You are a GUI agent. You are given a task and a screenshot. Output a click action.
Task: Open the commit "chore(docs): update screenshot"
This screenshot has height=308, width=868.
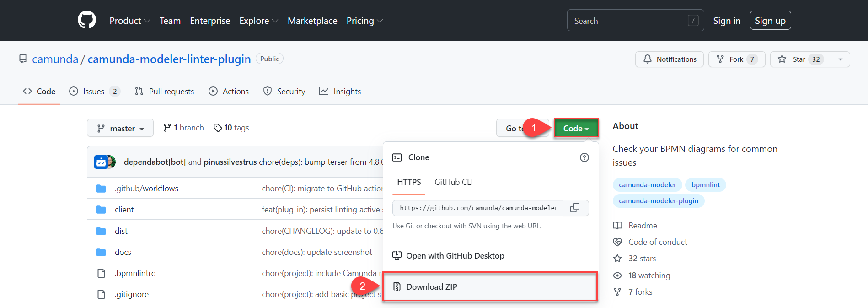(x=317, y=252)
